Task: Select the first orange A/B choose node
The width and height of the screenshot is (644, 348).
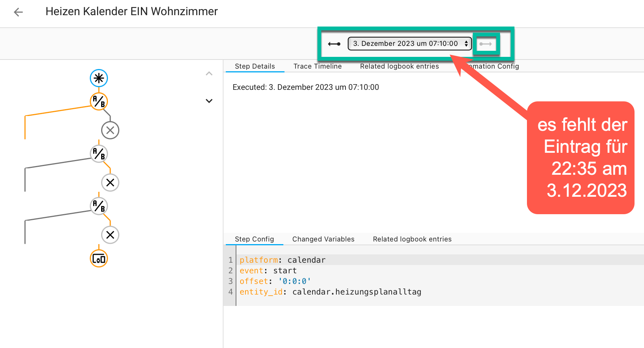Action: (x=99, y=102)
